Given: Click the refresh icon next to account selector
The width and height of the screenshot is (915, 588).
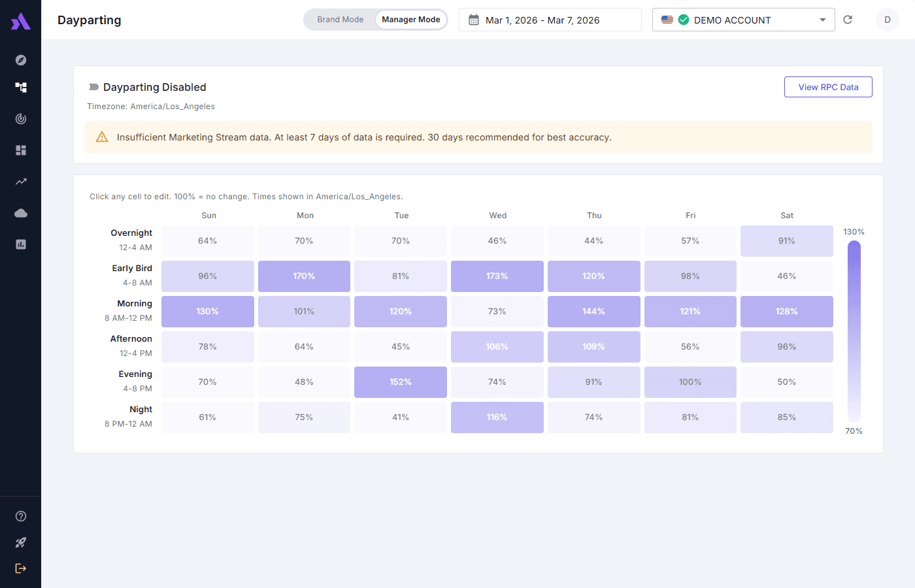Looking at the screenshot, I should [848, 20].
